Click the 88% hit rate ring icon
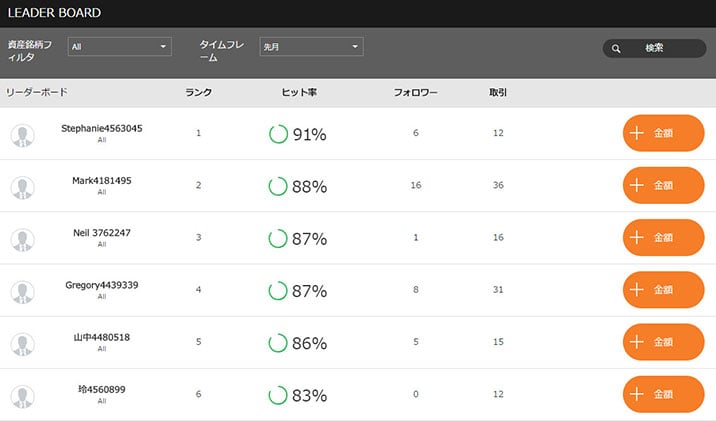 [278, 186]
